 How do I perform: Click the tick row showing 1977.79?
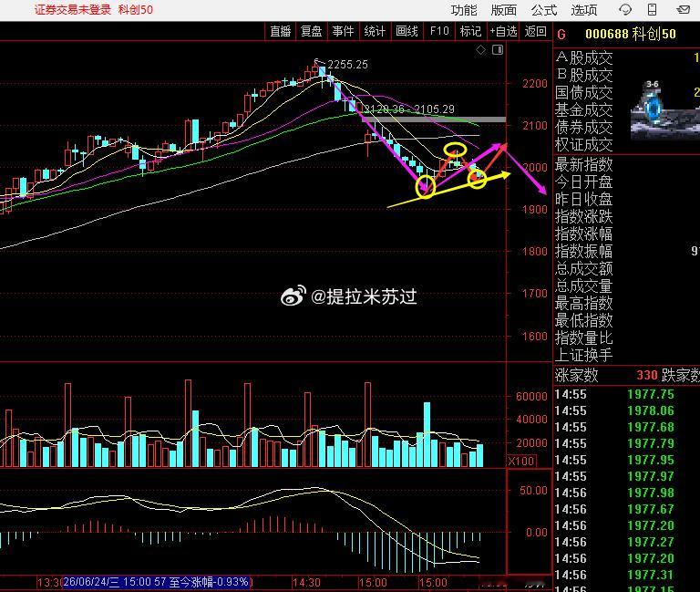[626, 443]
